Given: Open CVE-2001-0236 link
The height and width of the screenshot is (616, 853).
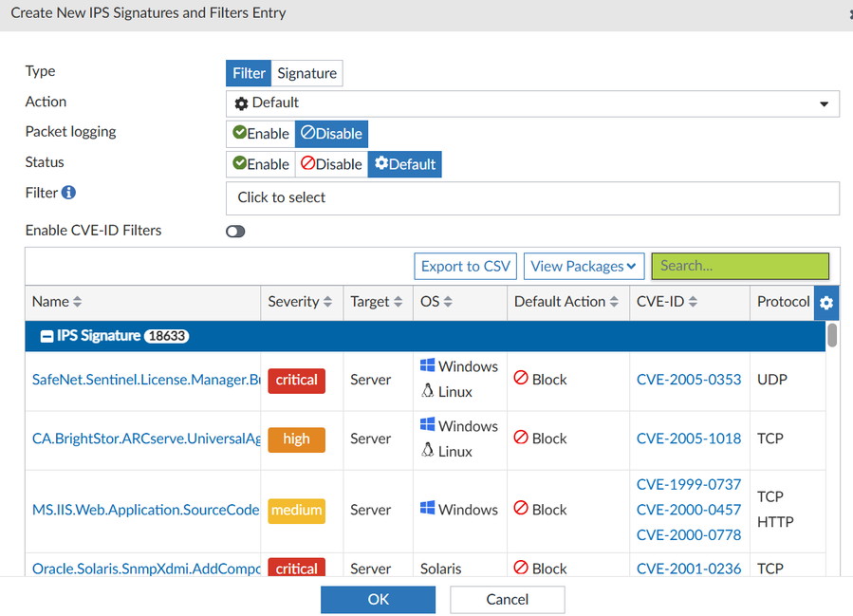Looking at the screenshot, I should click(x=689, y=569).
